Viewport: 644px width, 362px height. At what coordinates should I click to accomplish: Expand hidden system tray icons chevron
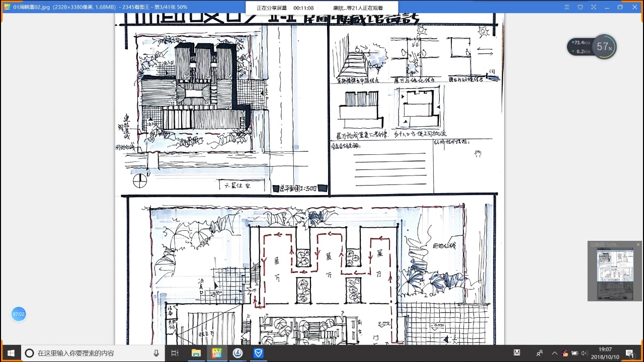(554, 353)
